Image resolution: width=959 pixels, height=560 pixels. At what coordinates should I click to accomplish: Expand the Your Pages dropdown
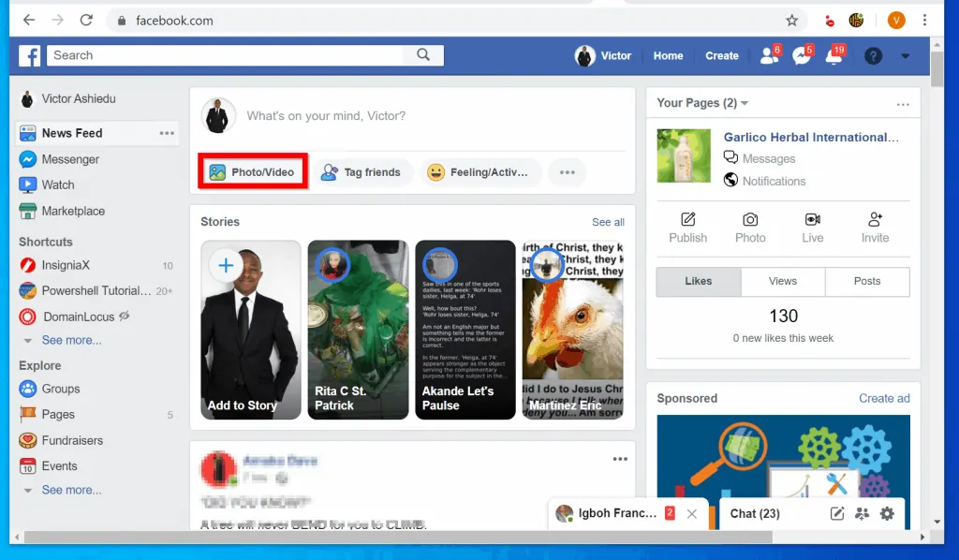[x=744, y=103]
